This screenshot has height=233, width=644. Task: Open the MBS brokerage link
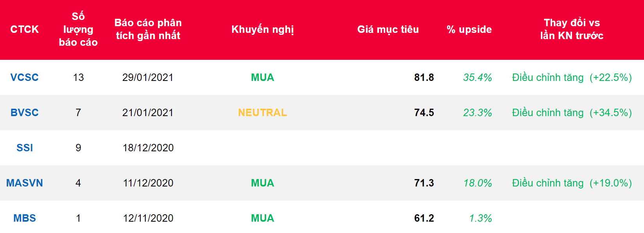click(25, 218)
